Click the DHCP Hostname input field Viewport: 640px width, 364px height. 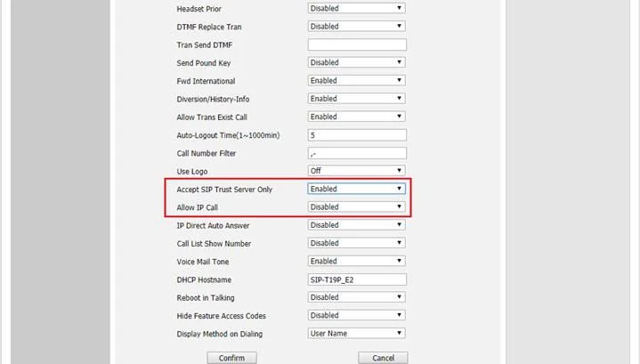[x=356, y=279]
